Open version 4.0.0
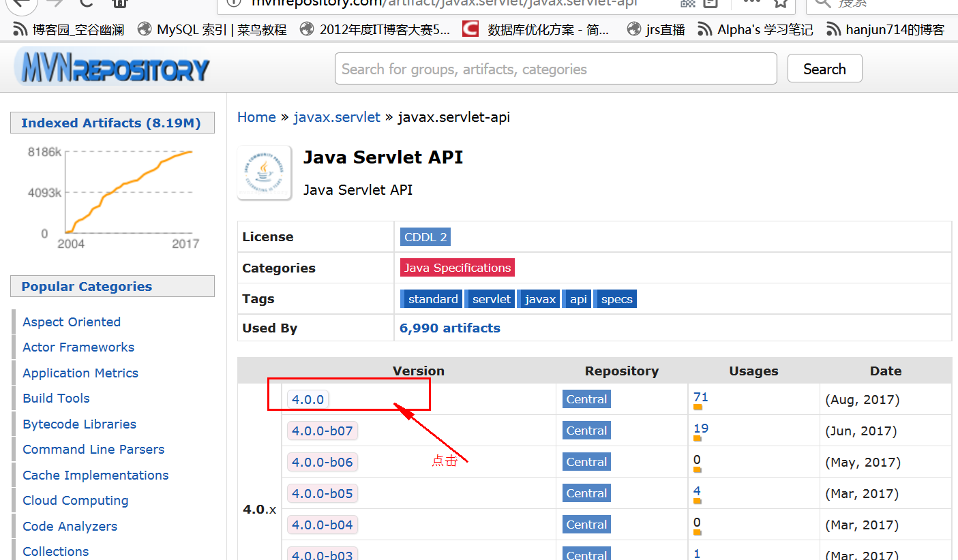Screen dimensions: 958x560 tap(308, 400)
